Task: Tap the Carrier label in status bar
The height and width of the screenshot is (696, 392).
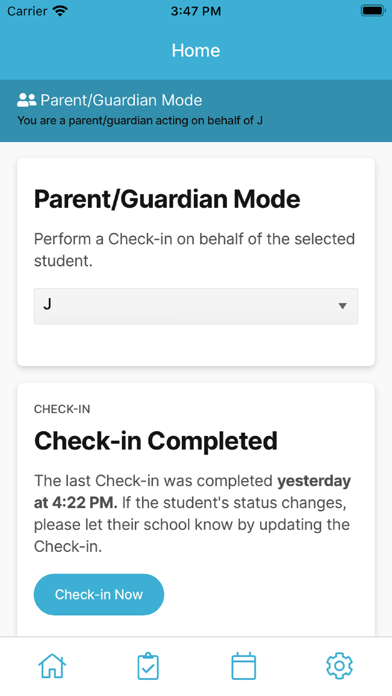Action: (27, 11)
